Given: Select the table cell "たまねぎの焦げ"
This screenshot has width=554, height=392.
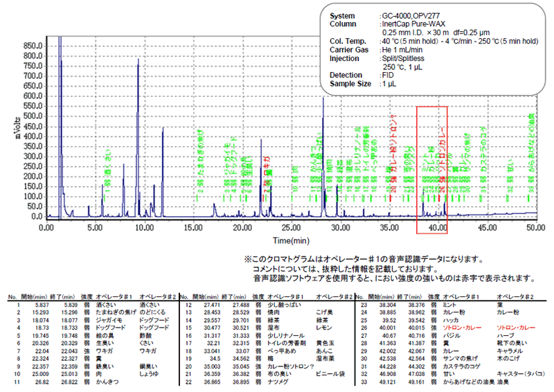Looking at the screenshot, I should pos(116,312).
